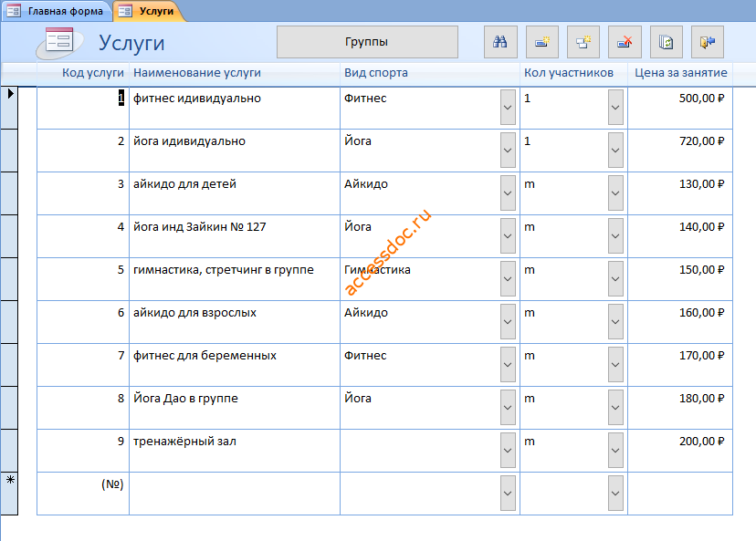Click the Цена за занятие column header

point(680,73)
